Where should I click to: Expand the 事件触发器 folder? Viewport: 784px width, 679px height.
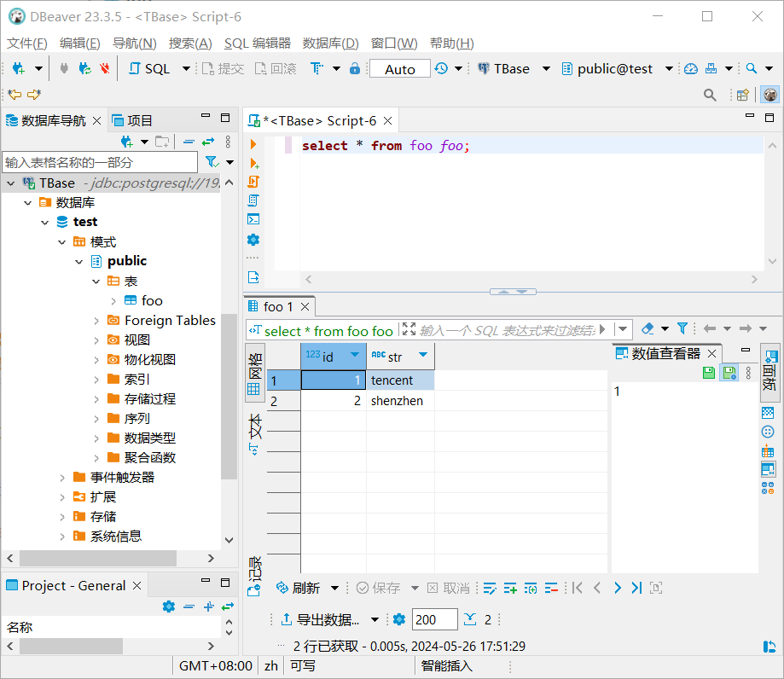pyautogui.click(x=62, y=478)
